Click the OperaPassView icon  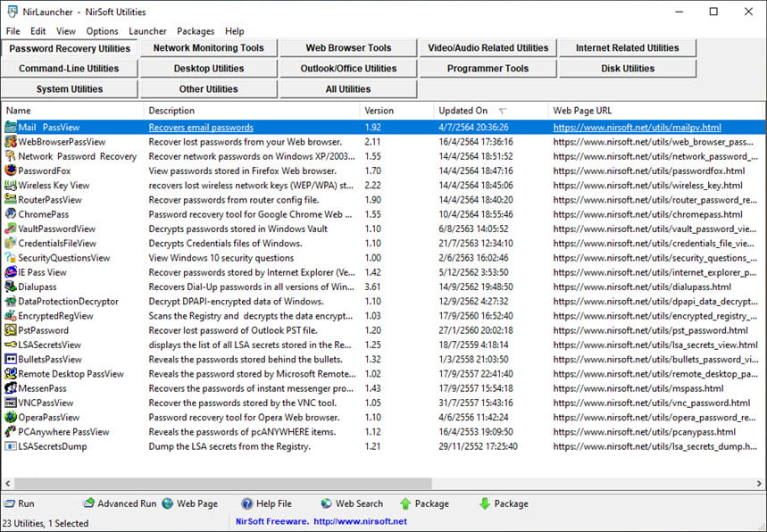click(x=11, y=417)
